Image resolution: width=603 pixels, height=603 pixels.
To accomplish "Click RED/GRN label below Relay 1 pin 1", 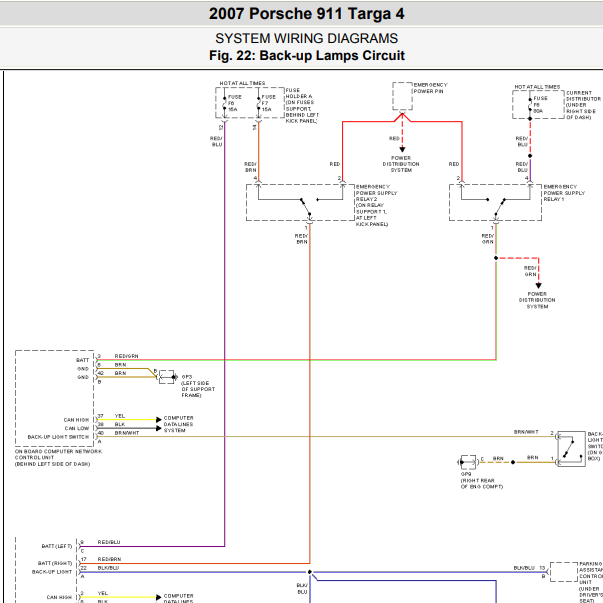I will 488,239.
